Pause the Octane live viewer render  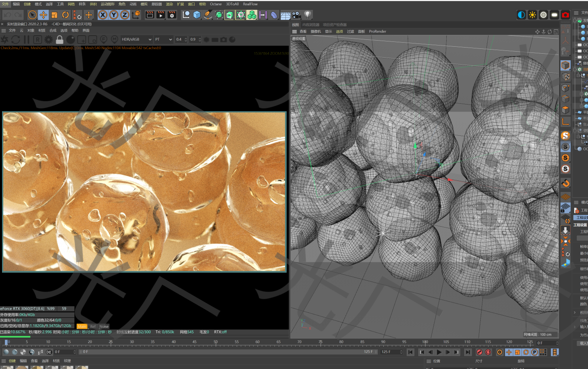point(26,39)
